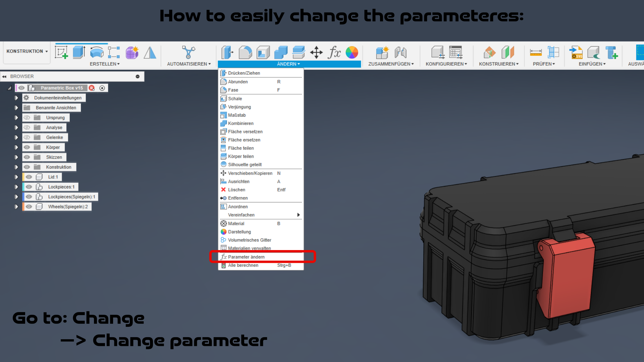Select the Fillet toolbar icon
The width and height of the screenshot is (644, 362).
click(x=245, y=53)
